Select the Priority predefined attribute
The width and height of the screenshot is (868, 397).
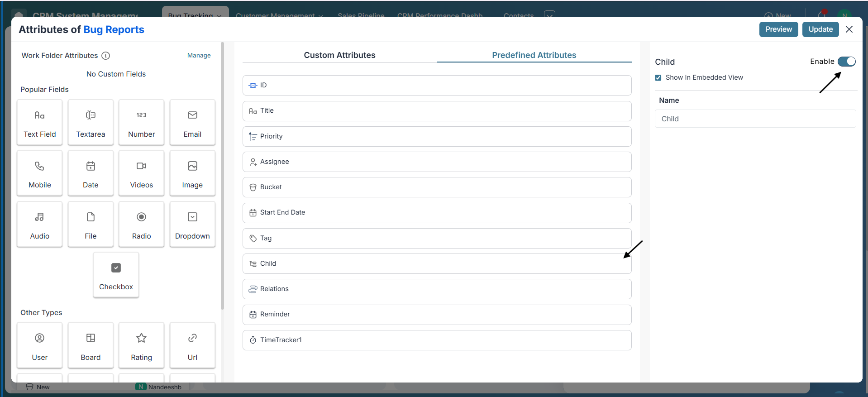tap(437, 136)
